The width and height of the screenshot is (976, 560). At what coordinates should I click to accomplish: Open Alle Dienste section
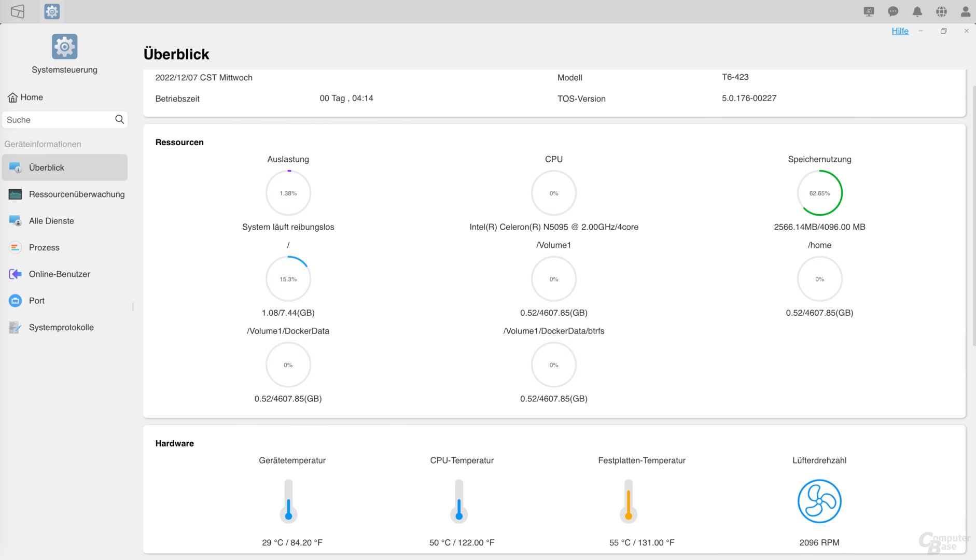[x=51, y=221]
